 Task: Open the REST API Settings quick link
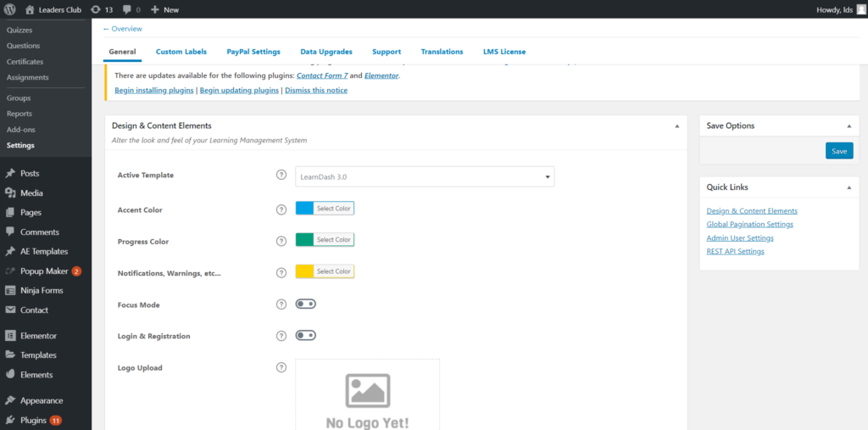[x=735, y=252]
